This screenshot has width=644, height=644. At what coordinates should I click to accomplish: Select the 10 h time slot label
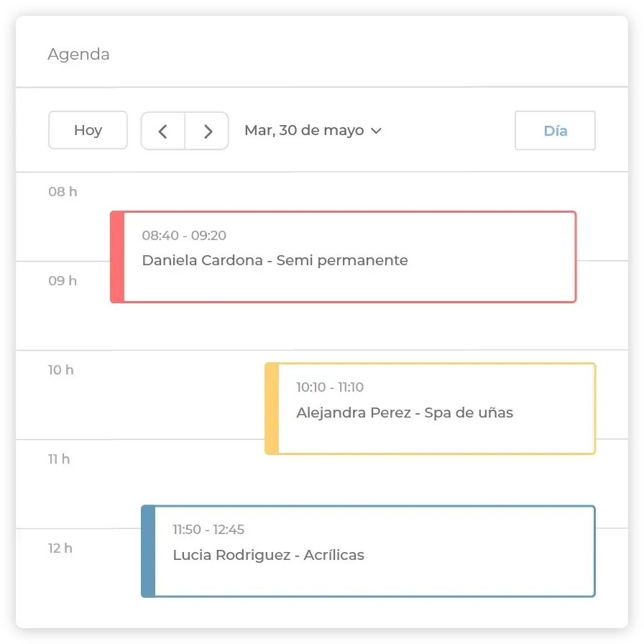click(61, 370)
